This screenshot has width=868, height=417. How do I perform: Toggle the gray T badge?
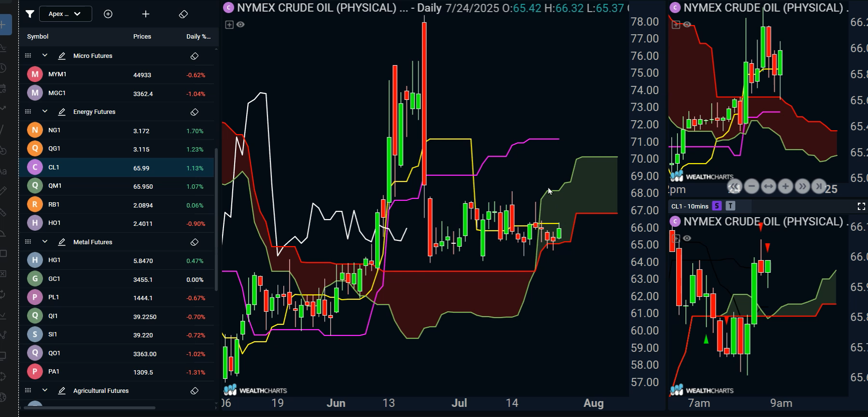click(730, 206)
